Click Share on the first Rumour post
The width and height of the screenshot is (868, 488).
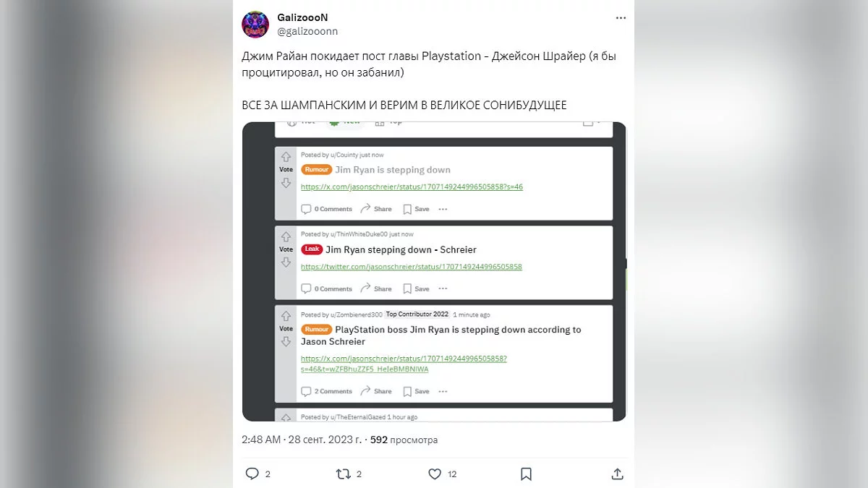[x=376, y=209]
